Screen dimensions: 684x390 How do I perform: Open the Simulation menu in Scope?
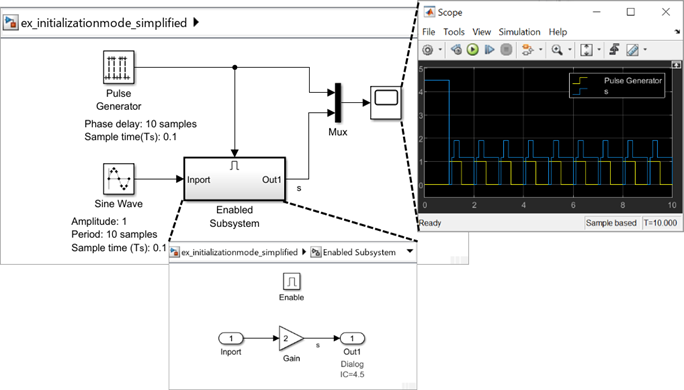click(x=519, y=32)
